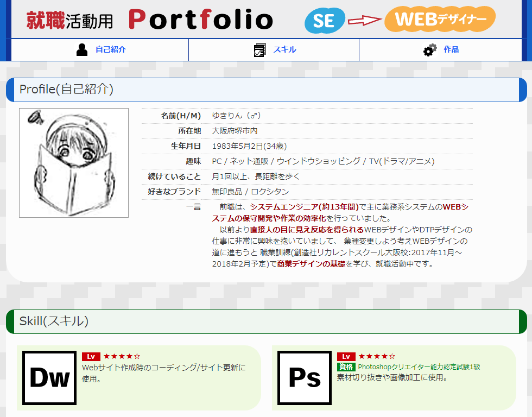Click the Profile(自己紹介) section heading
The image size is (532, 417).
pyautogui.click(x=66, y=90)
